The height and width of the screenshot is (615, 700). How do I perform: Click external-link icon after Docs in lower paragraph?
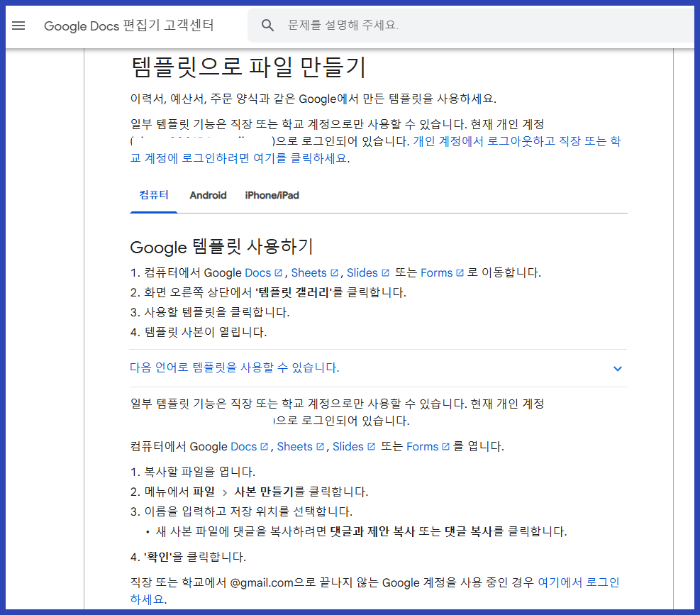click(x=265, y=446)
